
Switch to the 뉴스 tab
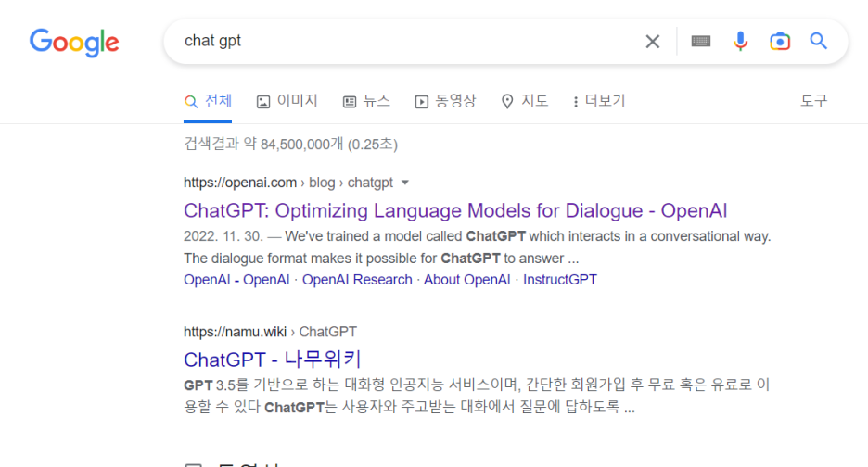coord(366,101)
